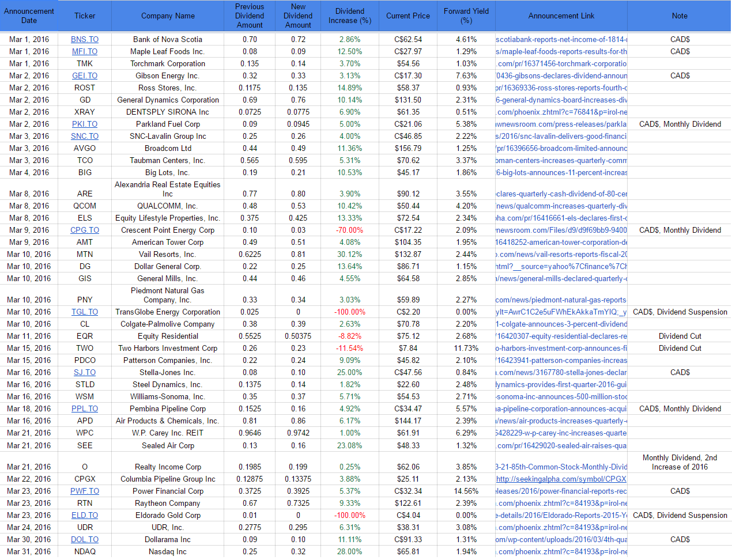The height and width of the screenshot is (560, 732).
Task: Click the $156.79 current price cell
Action: click(408, 148)
